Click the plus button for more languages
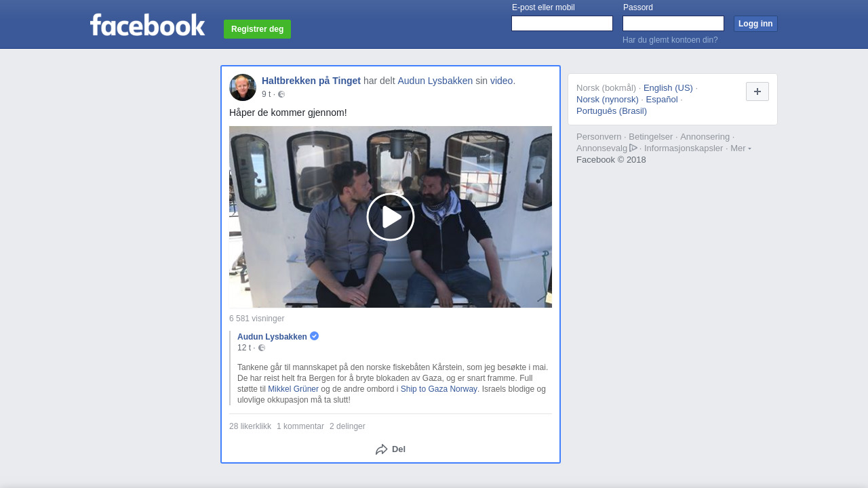The height and width of the screenshot is (488, 868). [757, 91]
